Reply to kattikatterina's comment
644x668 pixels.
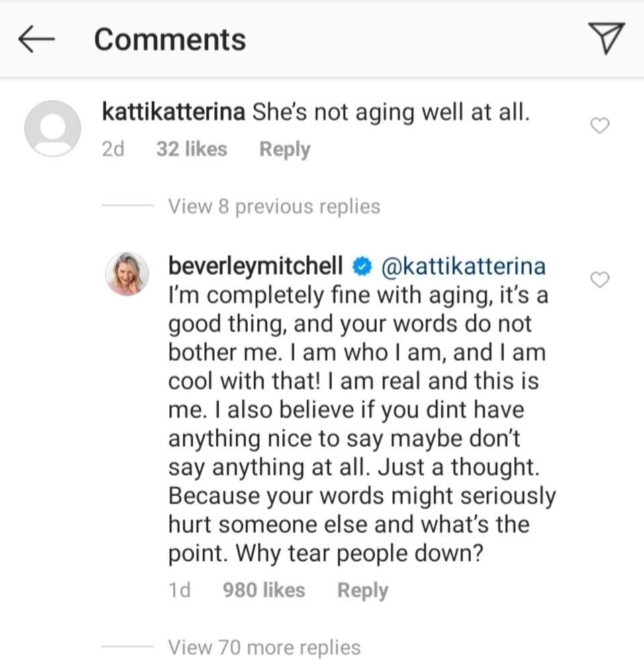tap(285, 149)
